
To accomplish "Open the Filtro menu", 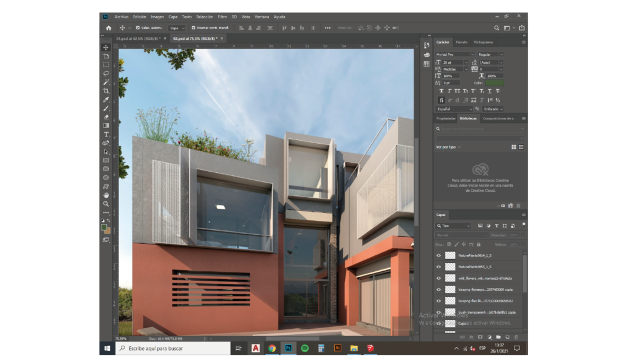I will 222,17.
